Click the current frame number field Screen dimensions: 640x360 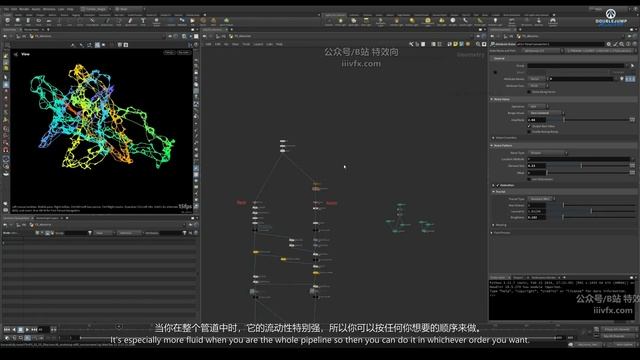pos(43,329)
